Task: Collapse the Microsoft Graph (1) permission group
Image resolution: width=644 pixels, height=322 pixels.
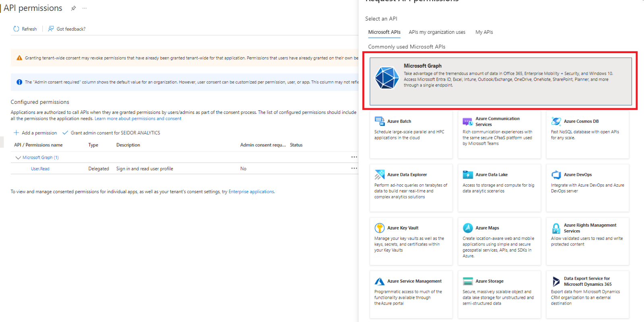Action: click(18, 158)
